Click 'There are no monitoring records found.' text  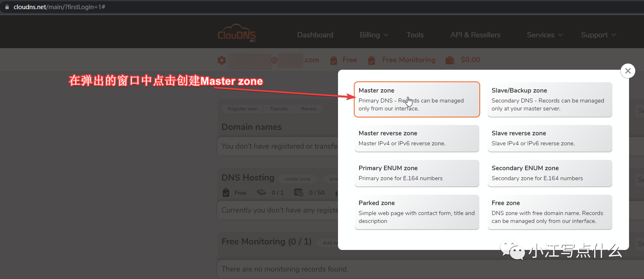(285, 269)
